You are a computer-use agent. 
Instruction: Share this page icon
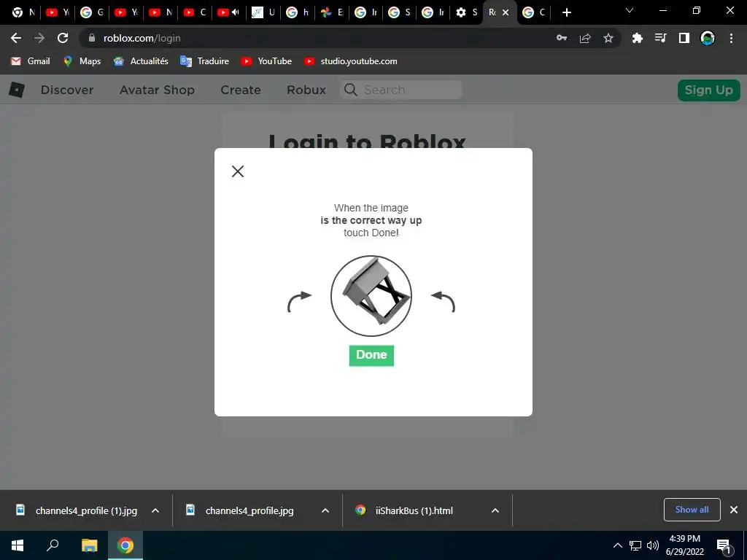click(585, 38)
